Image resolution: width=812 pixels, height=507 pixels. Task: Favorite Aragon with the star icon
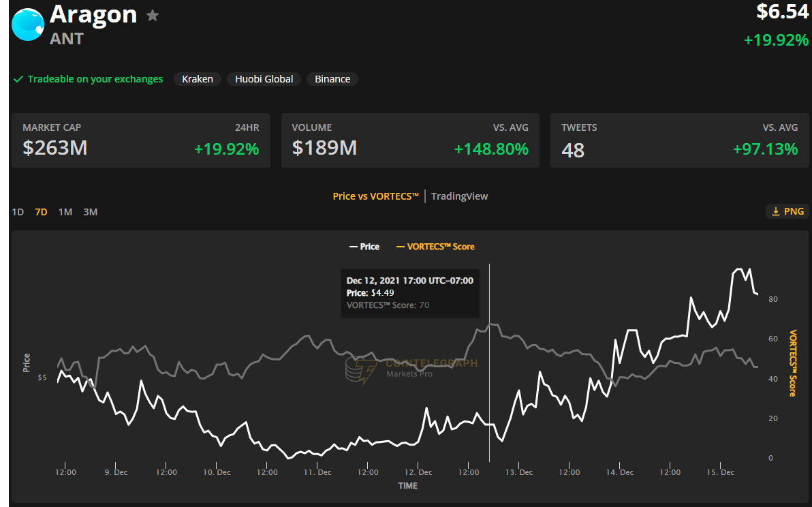pyautogui.click(x=153, y=16)
